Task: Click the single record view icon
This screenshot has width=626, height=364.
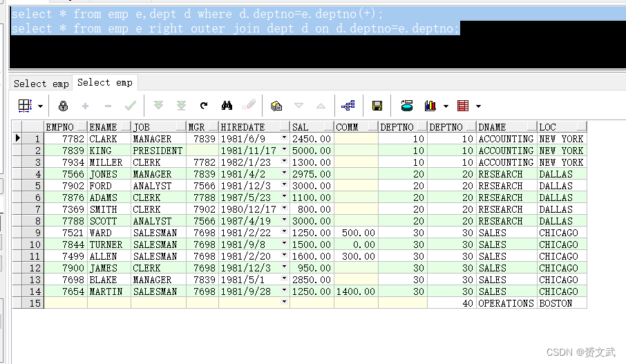Action: point(276,106)
